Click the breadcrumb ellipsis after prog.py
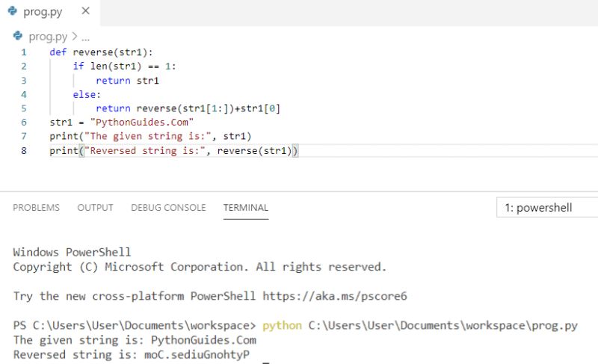The height and width of the screenshot is (364, 598). 85,38
